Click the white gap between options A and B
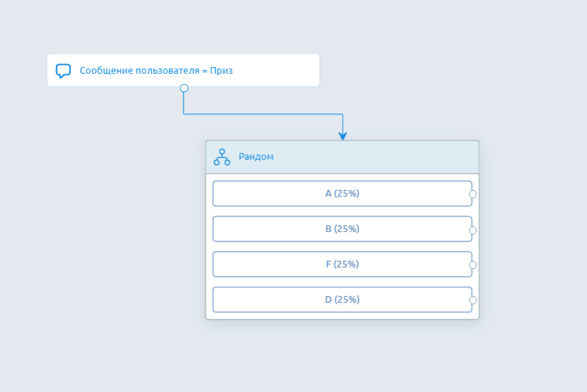The width and height of the screenshot is (587, 392). click(x=342, y=211)
